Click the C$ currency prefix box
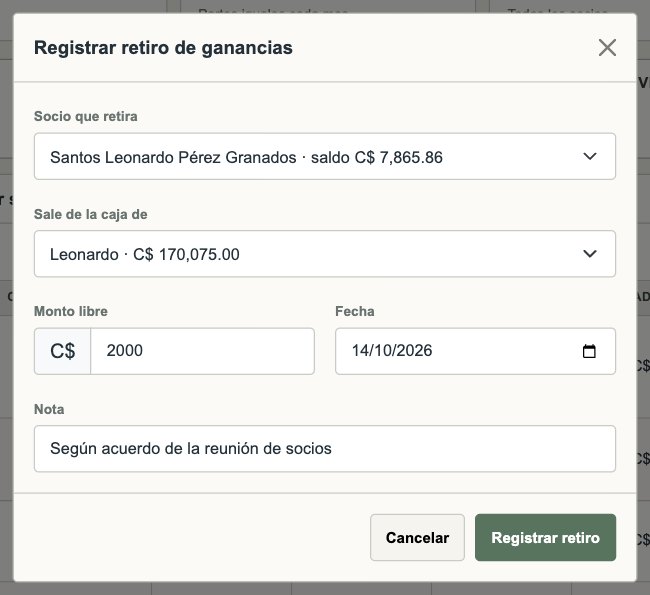650x595 pixels. tap(63, 351)
